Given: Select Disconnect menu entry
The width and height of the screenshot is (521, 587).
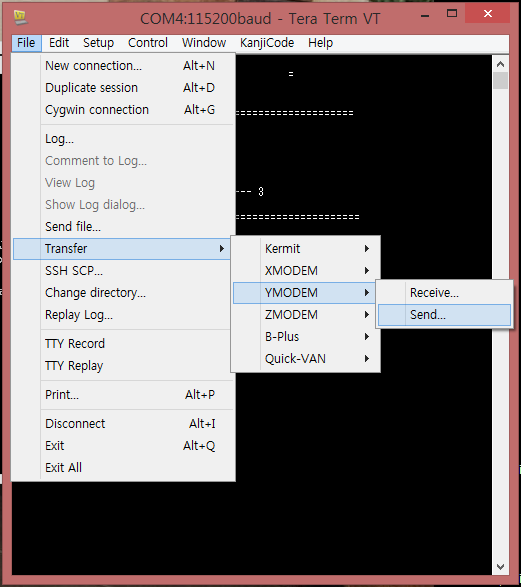Looking at the screenshot, I should pyautogui.click(x=123, y=424).
